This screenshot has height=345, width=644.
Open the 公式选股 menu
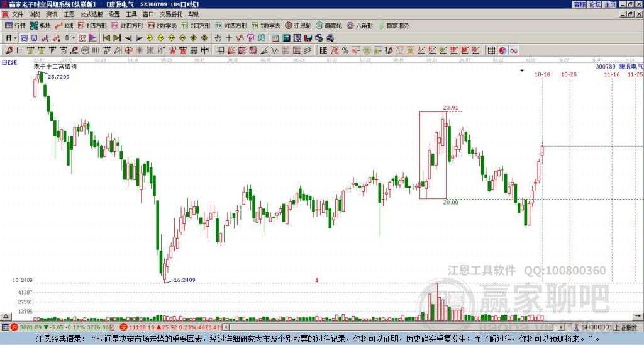(x=92, y=14)
